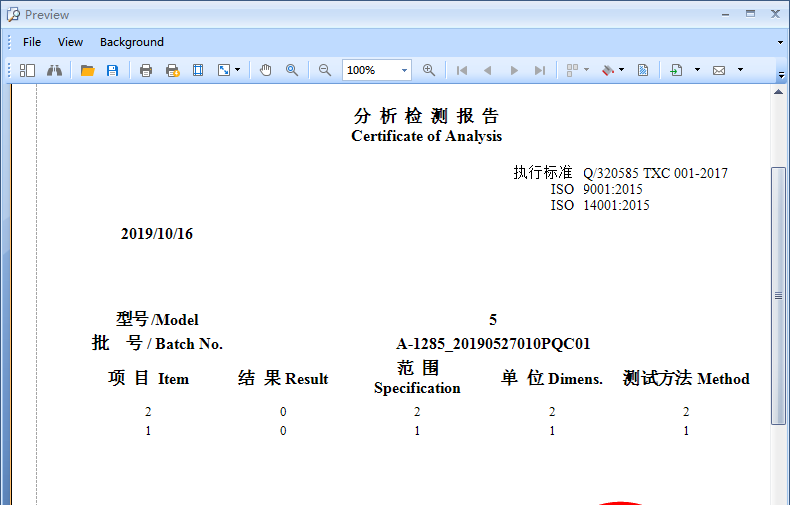The height and width of the screenshot is (505, 790).
Task: Click the Send via e-mail icon
Action: coord(719,70)
